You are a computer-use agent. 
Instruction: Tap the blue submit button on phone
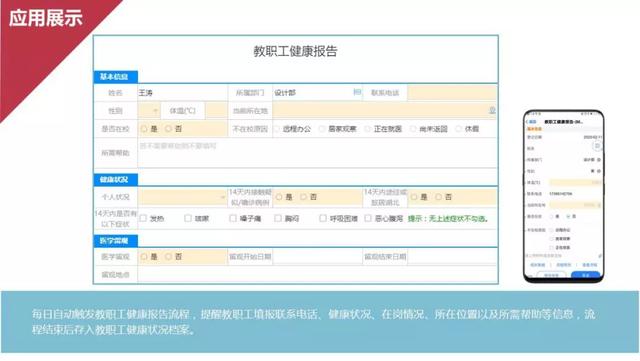click(x=586, y=276)
